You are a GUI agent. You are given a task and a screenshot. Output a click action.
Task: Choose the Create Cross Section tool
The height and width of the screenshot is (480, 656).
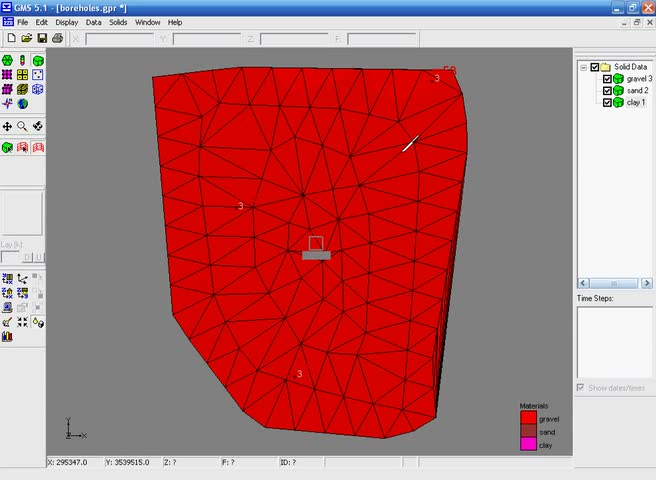pyautogui.click(x=38, y=147)
